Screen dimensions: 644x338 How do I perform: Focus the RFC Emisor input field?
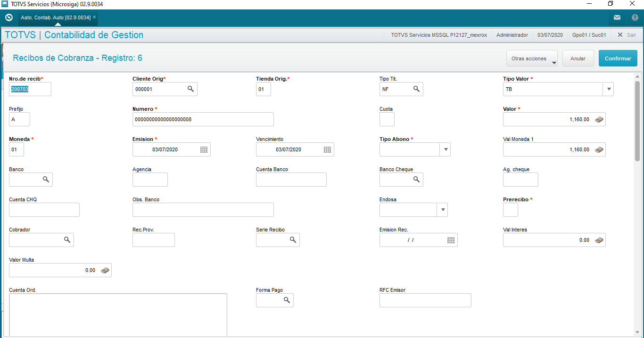[425, 300]
